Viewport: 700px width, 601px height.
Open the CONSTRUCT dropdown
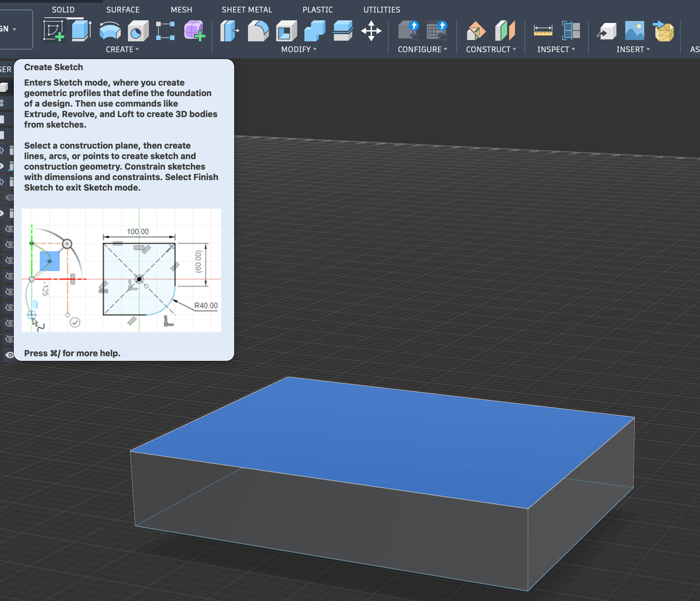(x=490, y=49)
